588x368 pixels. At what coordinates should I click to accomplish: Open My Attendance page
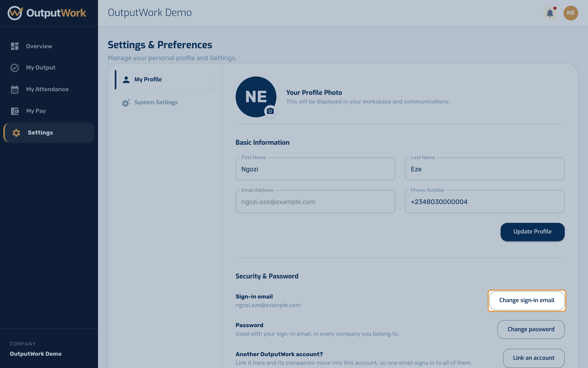coord(49,89)
